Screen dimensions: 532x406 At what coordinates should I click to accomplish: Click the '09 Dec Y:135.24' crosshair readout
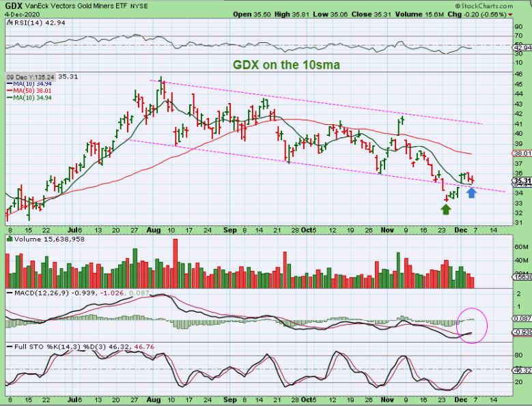tap(30, 77)
